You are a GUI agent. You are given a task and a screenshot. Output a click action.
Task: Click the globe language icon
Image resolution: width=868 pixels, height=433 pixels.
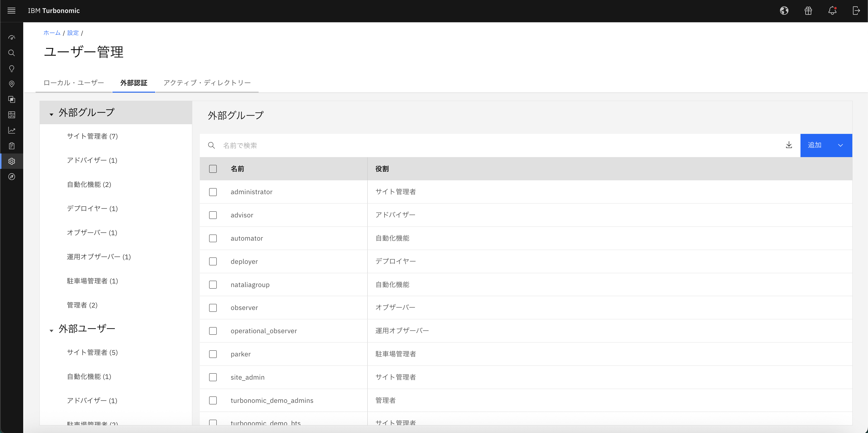coord(784,11)
